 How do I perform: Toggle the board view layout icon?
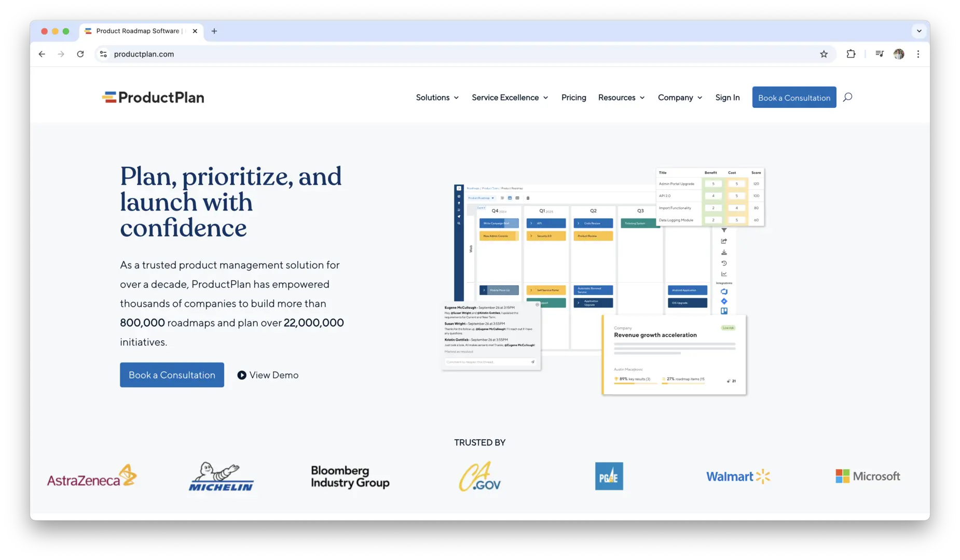510,198
